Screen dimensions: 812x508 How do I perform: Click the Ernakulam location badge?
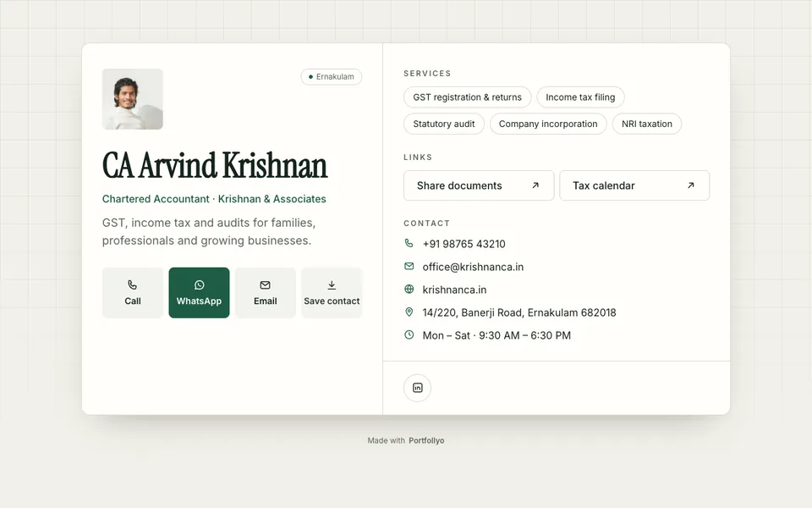click(332, 77)
